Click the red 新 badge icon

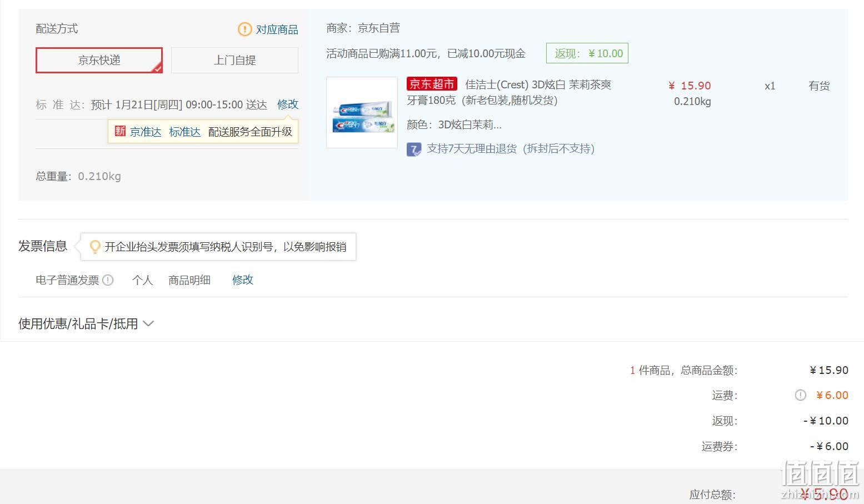tap(120, 131)
